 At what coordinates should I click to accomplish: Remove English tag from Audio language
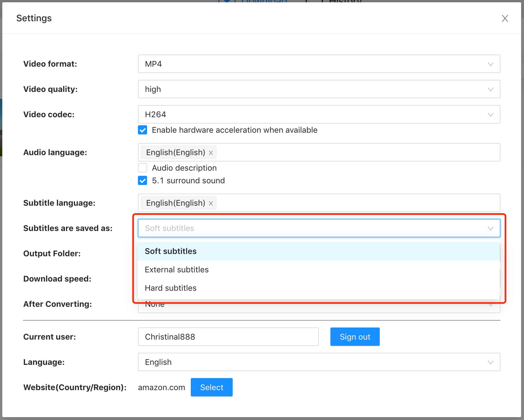(211, 153)
